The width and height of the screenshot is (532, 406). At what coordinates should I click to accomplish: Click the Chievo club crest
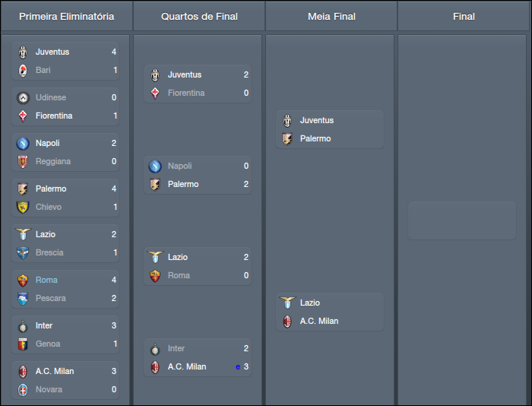pos(23,208)
